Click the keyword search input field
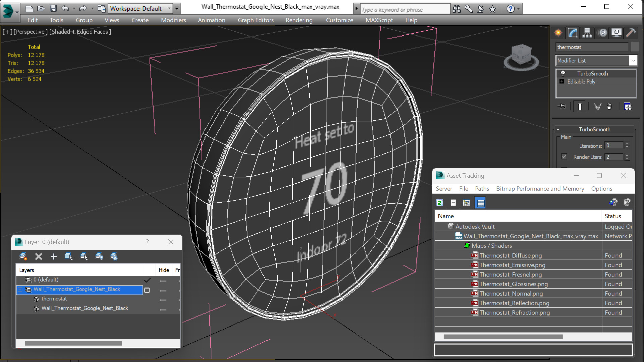The height and width of the screenshot is (362, 644). point(405,9)
